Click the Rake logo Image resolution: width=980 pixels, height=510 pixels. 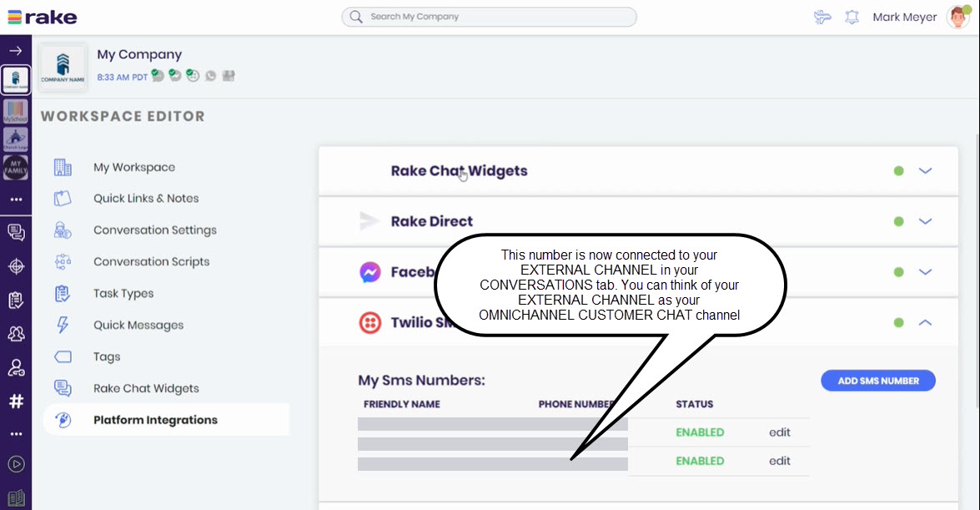click(42, 17)
